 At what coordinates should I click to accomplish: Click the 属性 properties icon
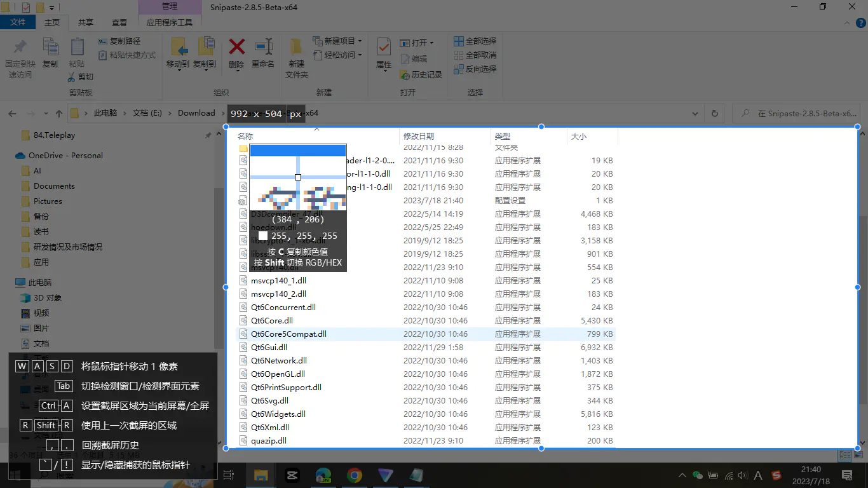click(x=384, y=46)
